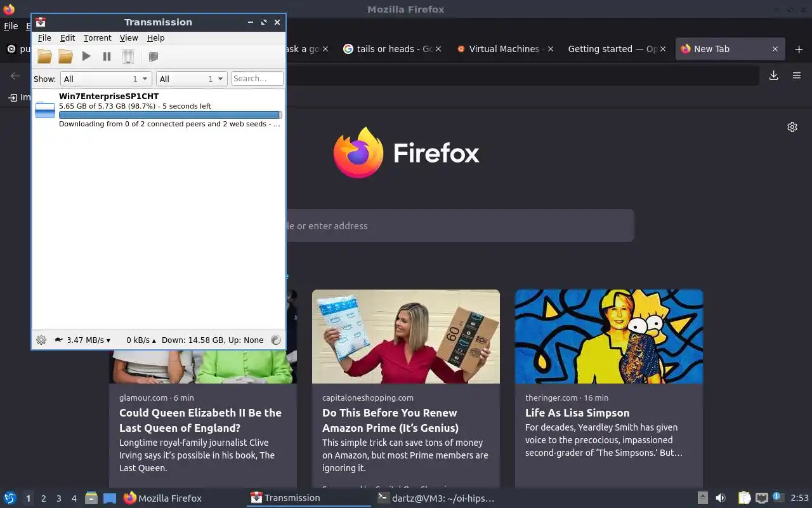
Task: Click 'Down: 14.58 GB, Up: None' statistics text
Action: (213, 340)
